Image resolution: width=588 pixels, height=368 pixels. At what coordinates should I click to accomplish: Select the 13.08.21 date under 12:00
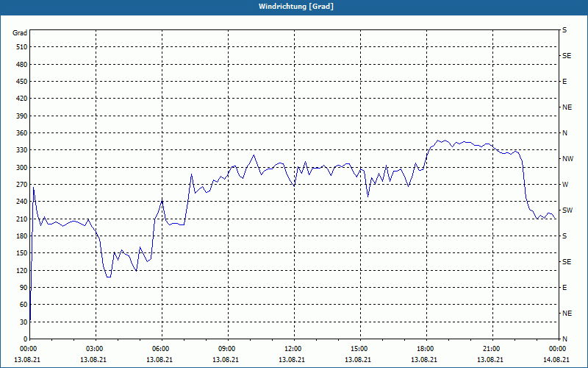291,360
